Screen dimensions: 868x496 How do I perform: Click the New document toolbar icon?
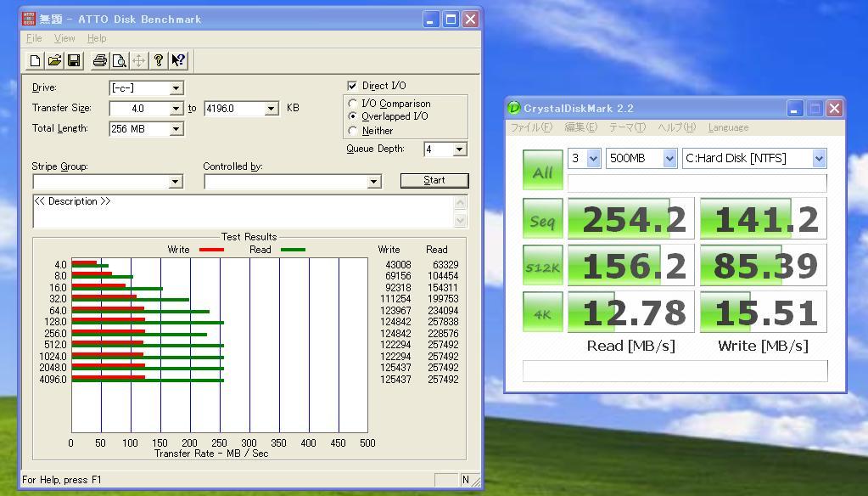(x=35, y=60)
